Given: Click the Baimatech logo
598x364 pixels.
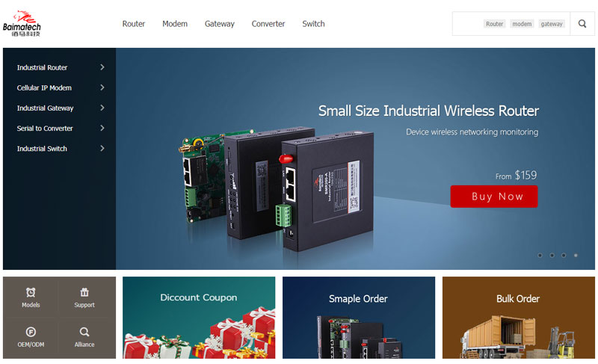Looking at the screenshot, I should tap(22, 24).
